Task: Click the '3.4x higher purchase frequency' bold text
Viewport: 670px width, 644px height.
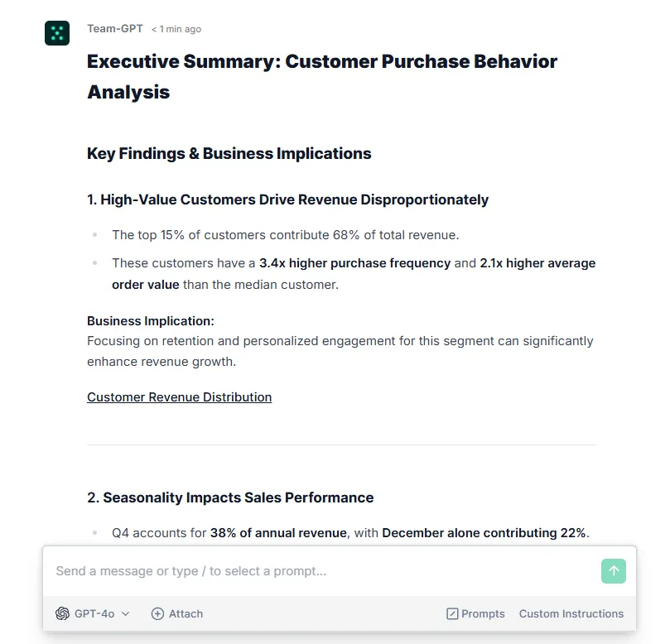Action: pos(354,263)
